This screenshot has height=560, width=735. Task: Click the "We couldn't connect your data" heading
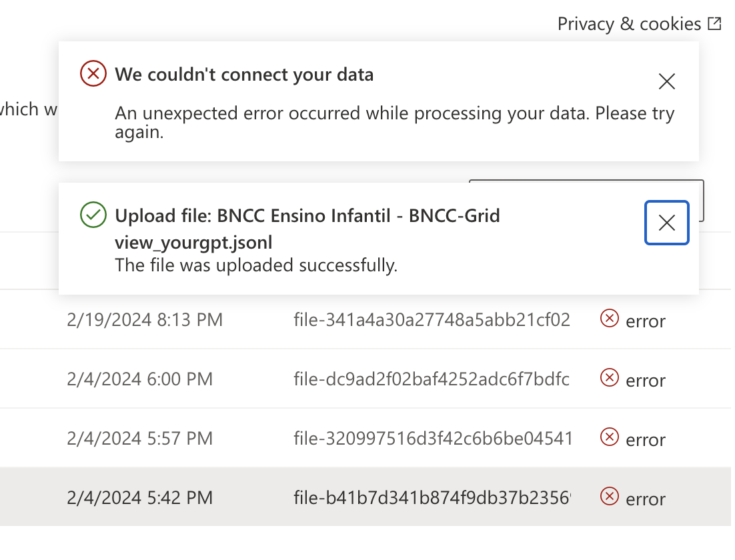244,74
